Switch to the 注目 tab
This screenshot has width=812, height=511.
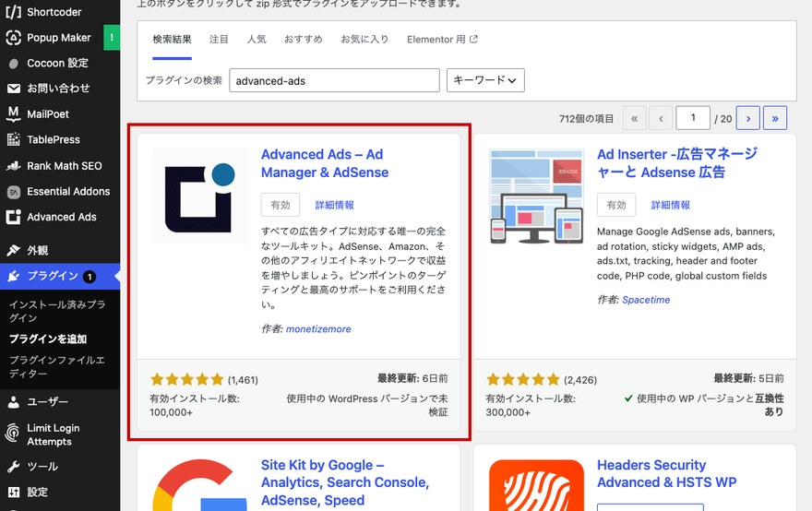[219, 40]
